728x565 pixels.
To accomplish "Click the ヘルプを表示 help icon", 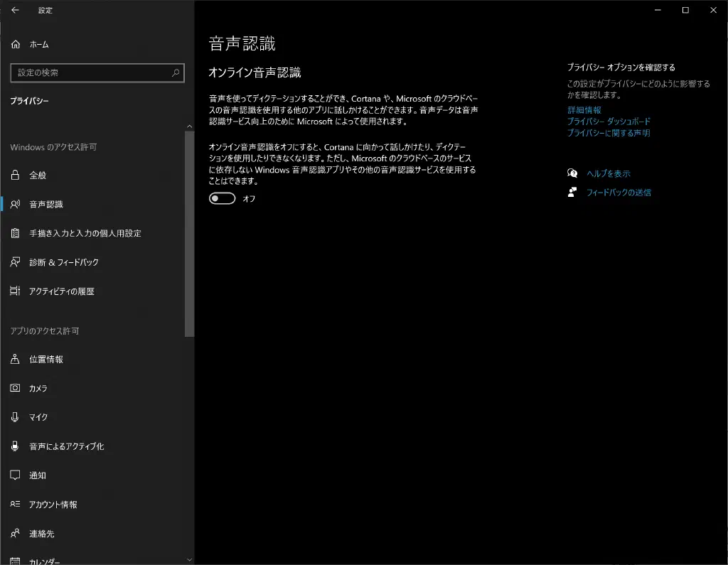I will 572,173.
